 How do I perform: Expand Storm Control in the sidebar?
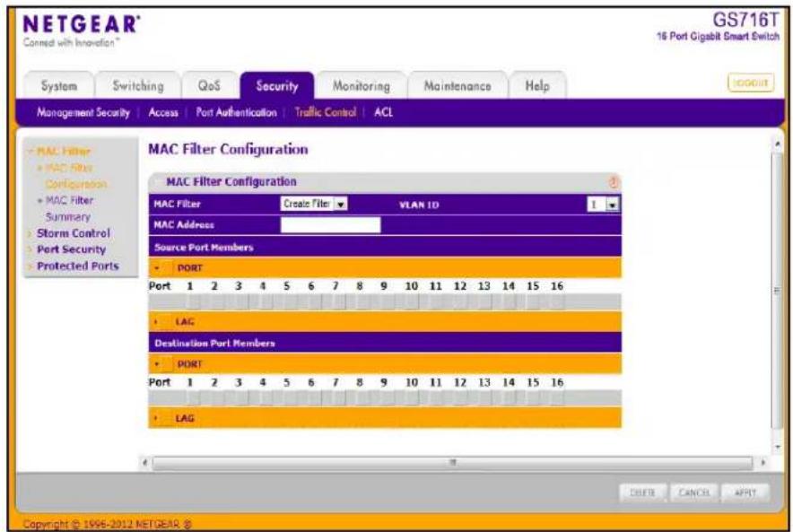(73, 233)
